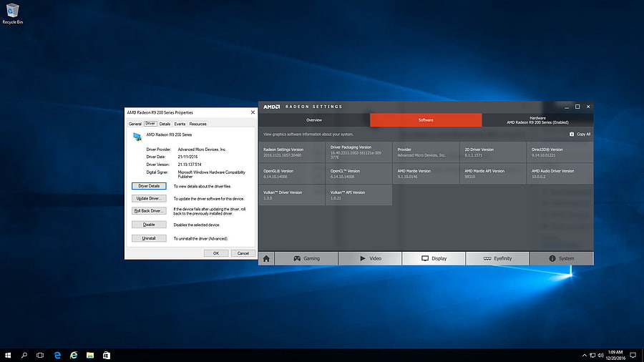644x362 pixels.
Task: Go to Radeon Settings home icon
Action: tap(266, 258)
